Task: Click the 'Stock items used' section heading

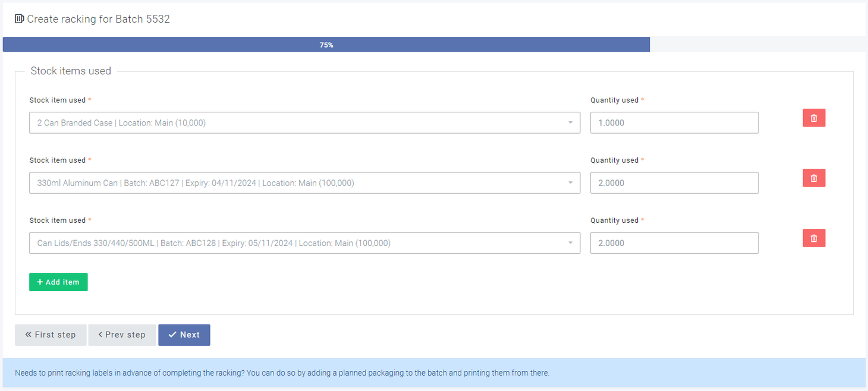Action: point(71,71)
